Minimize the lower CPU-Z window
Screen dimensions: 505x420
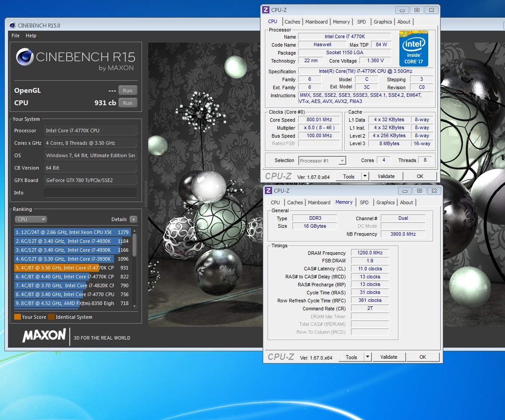[x=405, y=190]
